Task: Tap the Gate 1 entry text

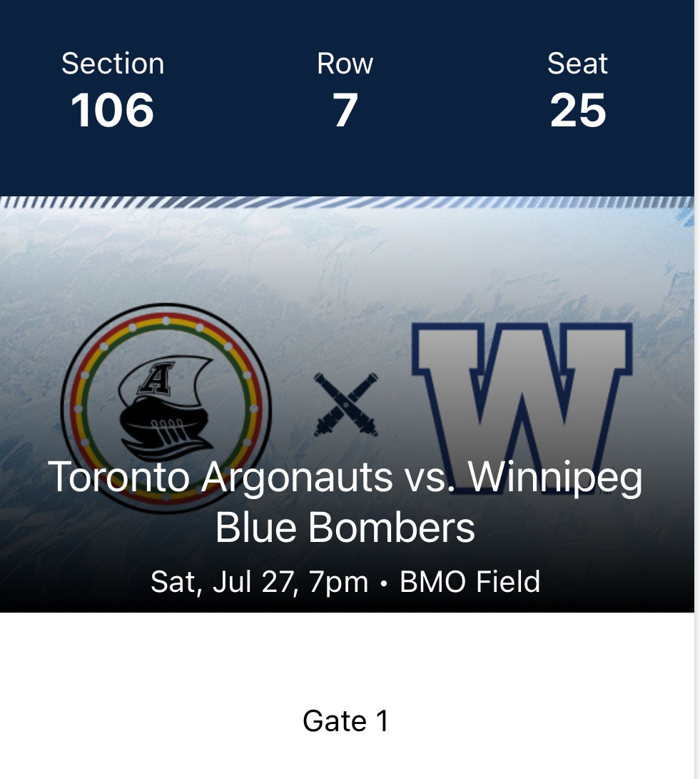Action: click(x=345, y=720)
